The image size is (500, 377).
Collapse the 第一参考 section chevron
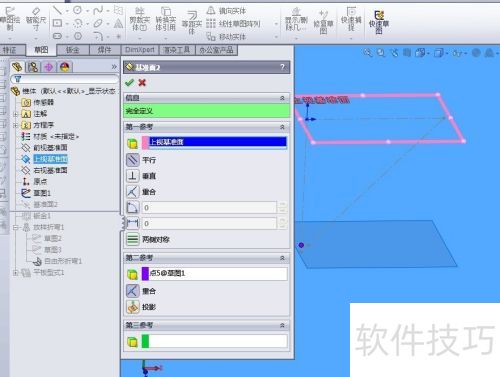tap(282, 127)
